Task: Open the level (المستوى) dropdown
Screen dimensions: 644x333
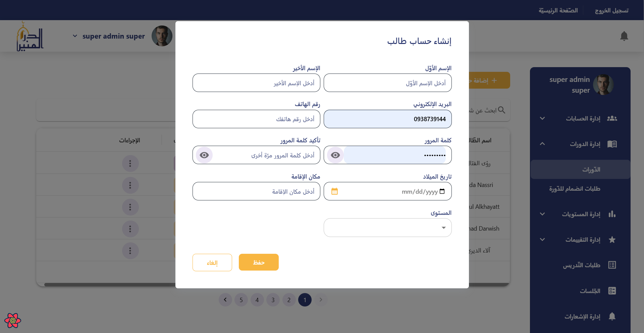Action: pos(387,228)
